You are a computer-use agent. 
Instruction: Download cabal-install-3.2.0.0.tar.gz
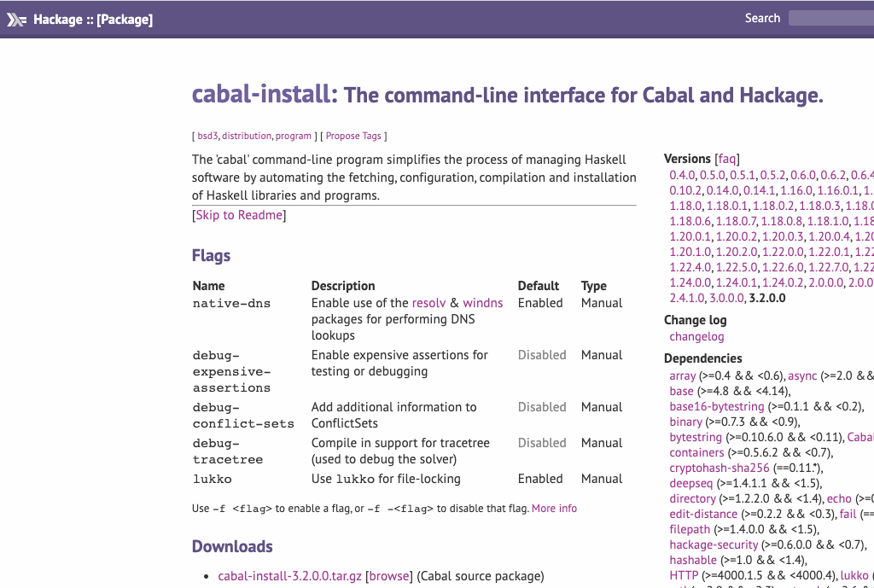290,576
